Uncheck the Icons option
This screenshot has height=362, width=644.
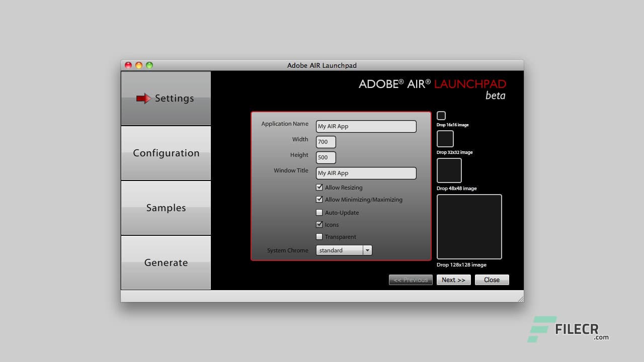point(319,224)
